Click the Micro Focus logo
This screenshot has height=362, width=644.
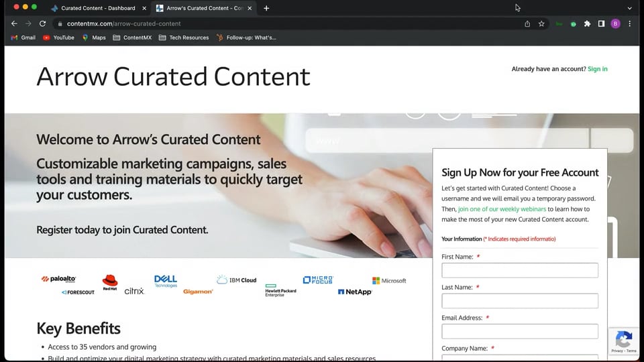318,280
